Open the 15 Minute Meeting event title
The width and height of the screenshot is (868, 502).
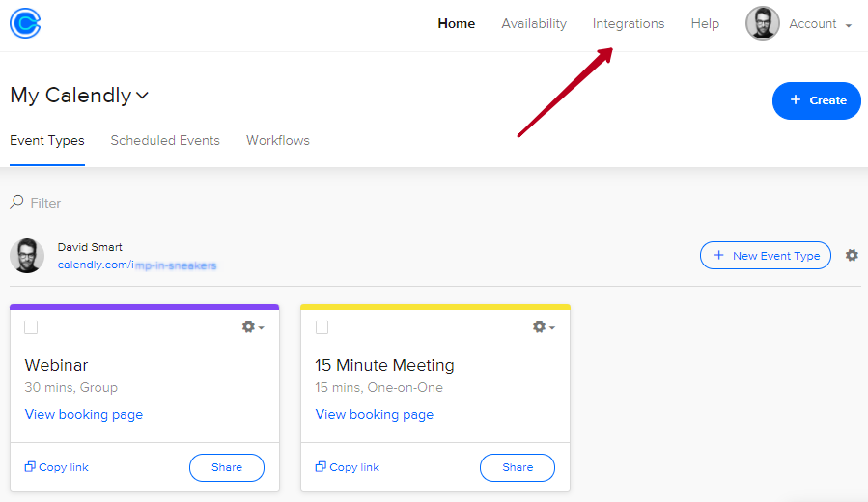[384, 365]
